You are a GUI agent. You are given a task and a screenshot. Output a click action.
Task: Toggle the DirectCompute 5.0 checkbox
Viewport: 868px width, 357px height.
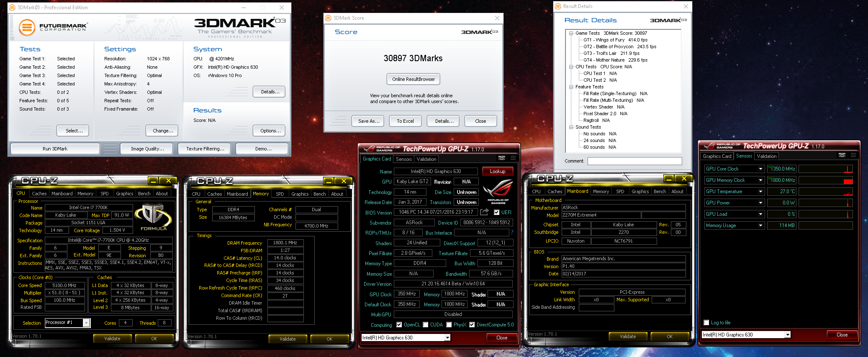click(472, 325)
